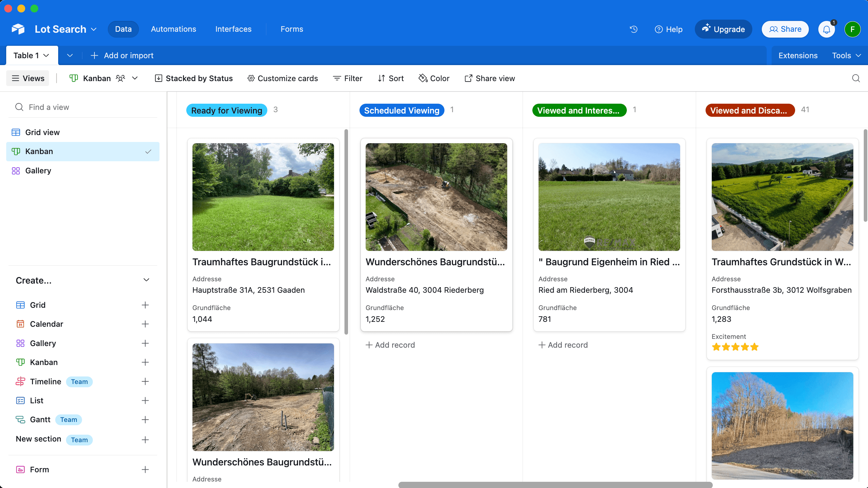Click plus icon next to Form
The height and width of the screenshot is (488, 868).
click(145, 469)
